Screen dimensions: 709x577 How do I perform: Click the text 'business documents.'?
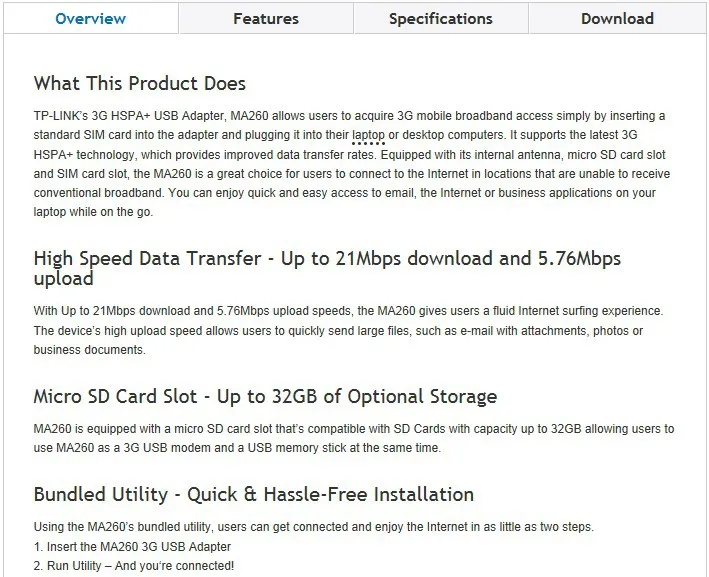click(x=90, y=350)
